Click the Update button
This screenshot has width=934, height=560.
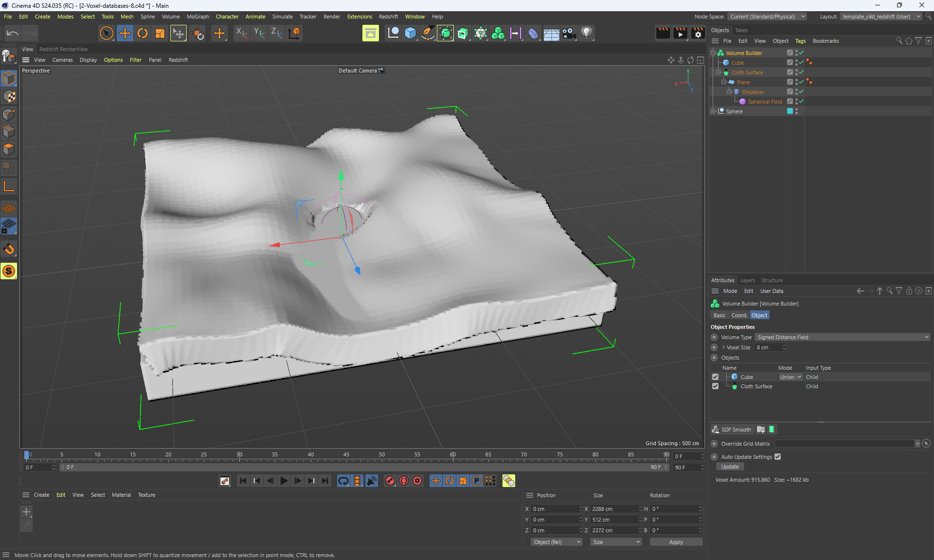pyautogui.click(x=730, y=467)
